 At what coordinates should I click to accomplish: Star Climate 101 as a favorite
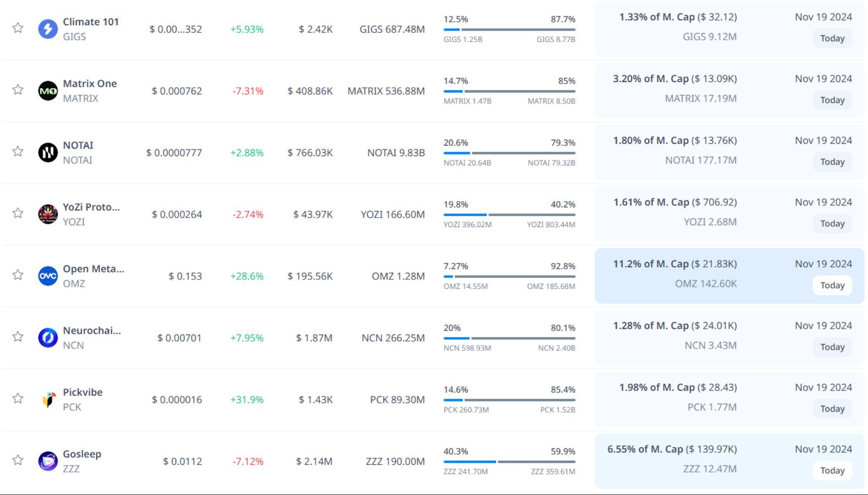click(18, 28)
